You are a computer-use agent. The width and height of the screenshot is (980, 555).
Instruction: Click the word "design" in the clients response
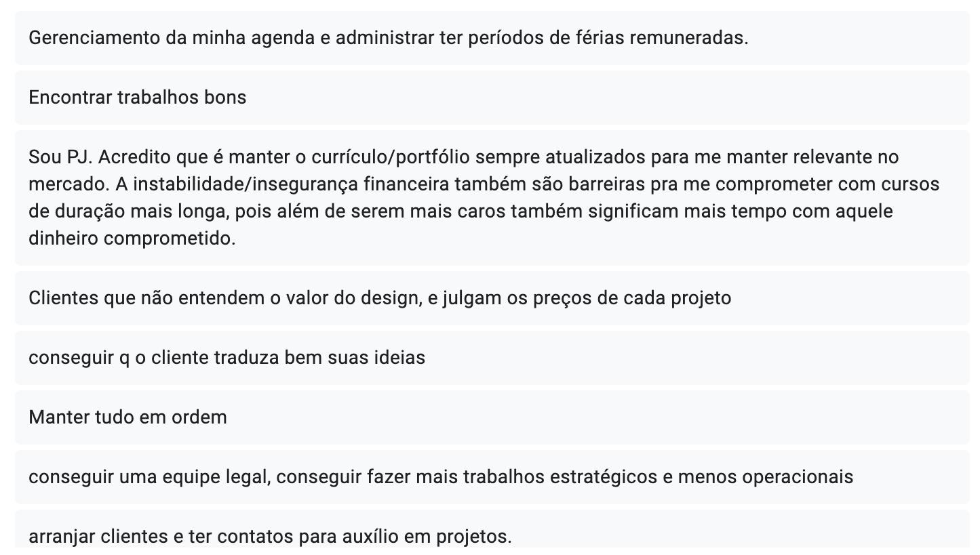tap(387, 298)
